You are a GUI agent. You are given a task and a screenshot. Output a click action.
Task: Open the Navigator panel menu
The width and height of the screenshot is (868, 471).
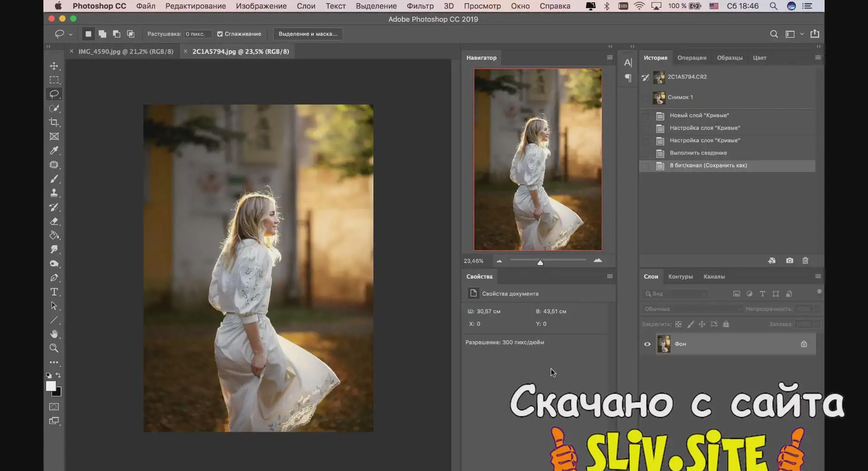[x=610, y=57]
